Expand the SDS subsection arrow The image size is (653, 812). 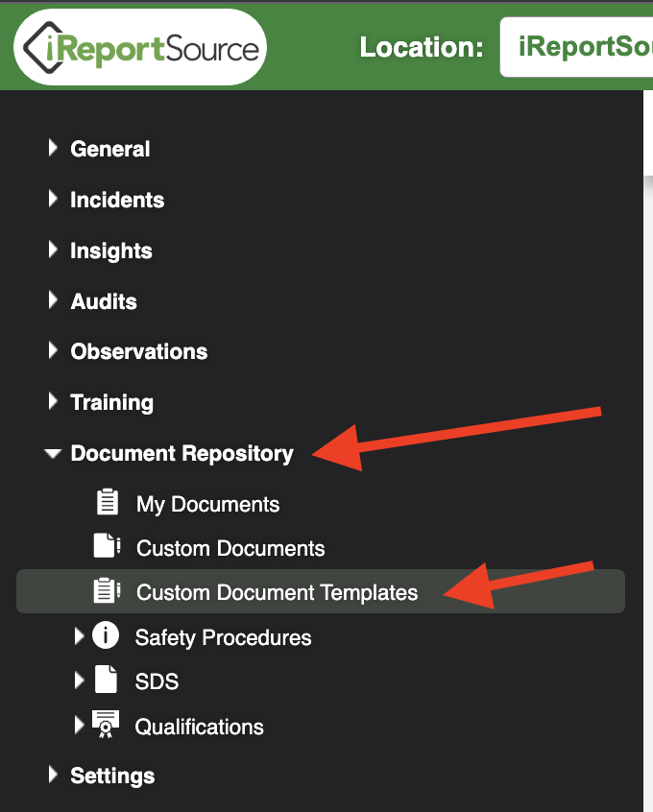click(79, 681)
